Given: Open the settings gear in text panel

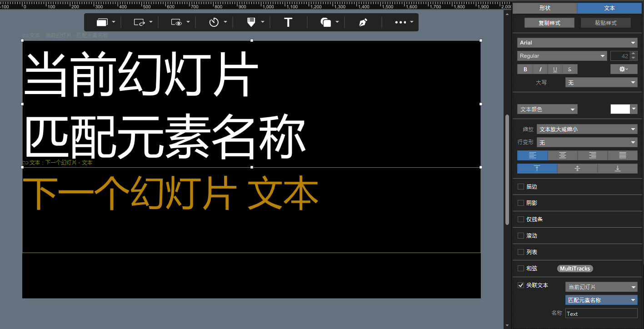Looking at the screenshot, I should [x=623, y=69].
